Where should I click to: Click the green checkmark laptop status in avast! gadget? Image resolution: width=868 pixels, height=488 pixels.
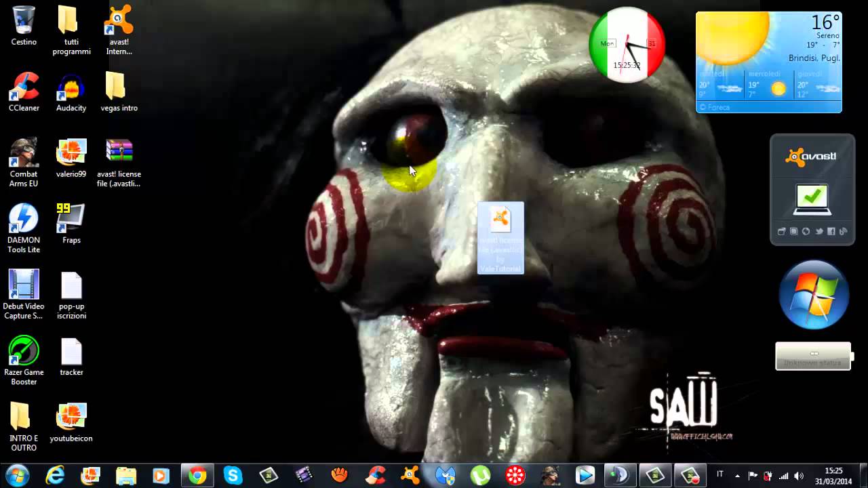click(x=812, y=199)
